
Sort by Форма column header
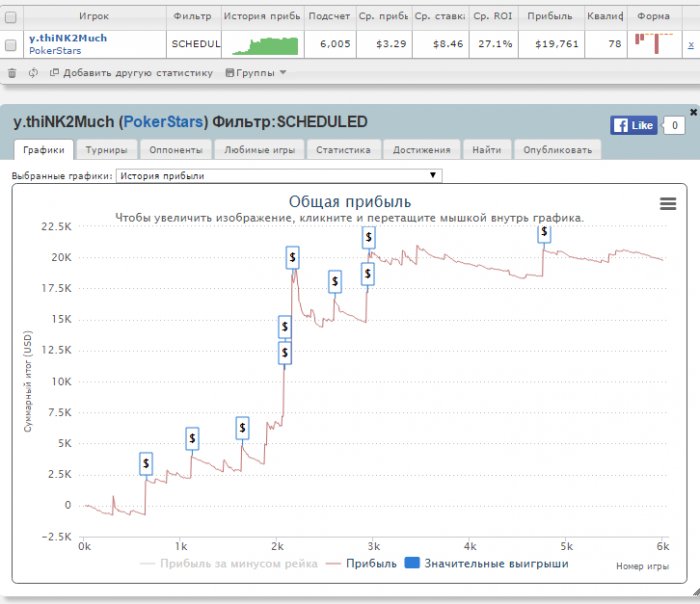tap(654, 16)
